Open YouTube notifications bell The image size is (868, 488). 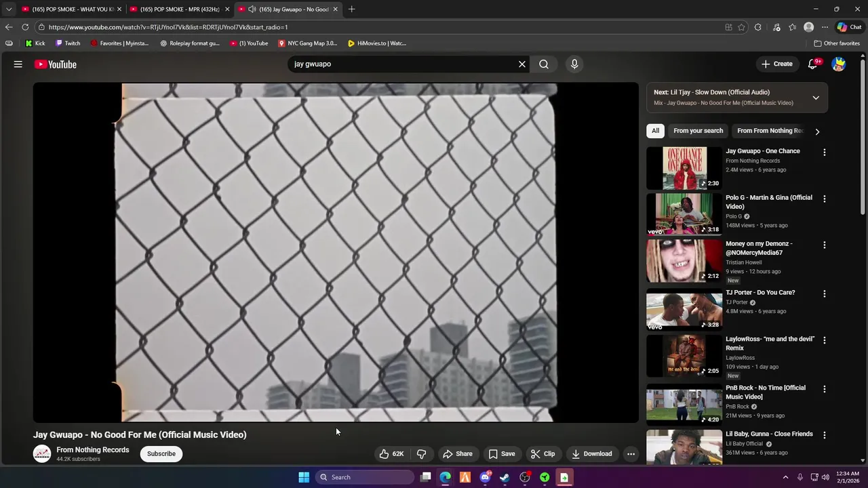(812, 64)
